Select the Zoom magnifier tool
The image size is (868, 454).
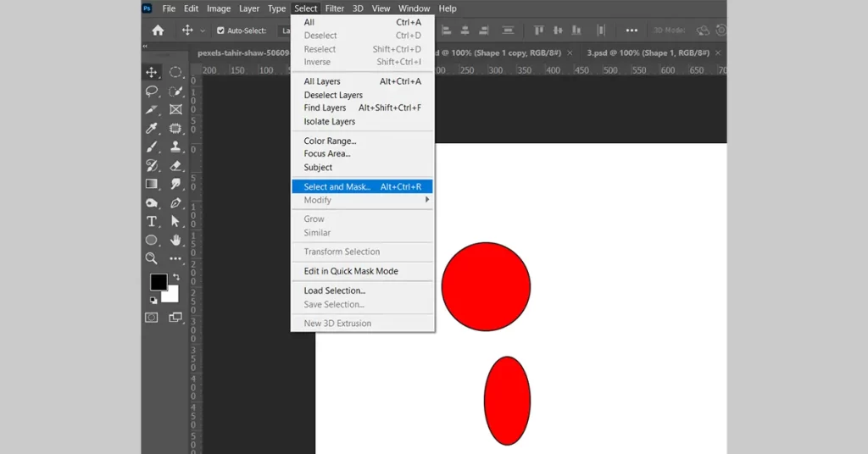[x=151, y=258]
